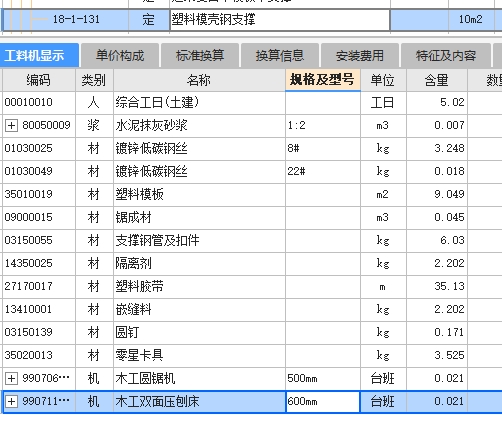This screenshot has height=435, width=502.
Task: Select code 00010010 row
Action: 39,102
